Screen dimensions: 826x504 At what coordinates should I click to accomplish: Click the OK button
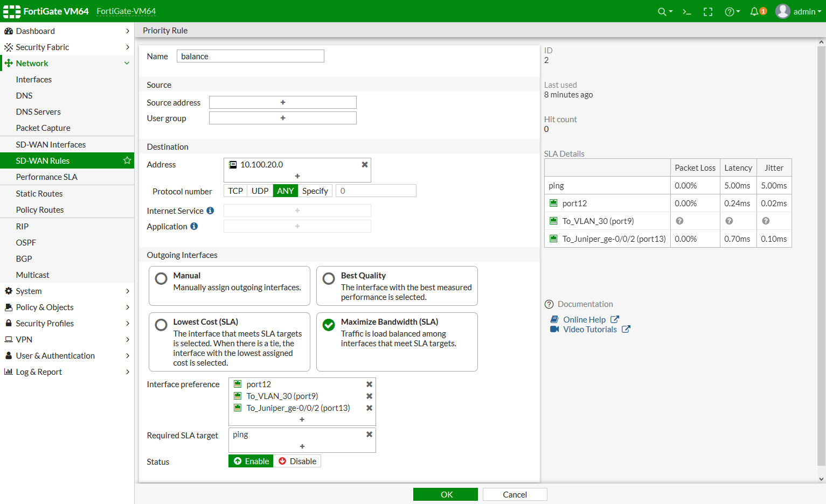coord(446,494)
